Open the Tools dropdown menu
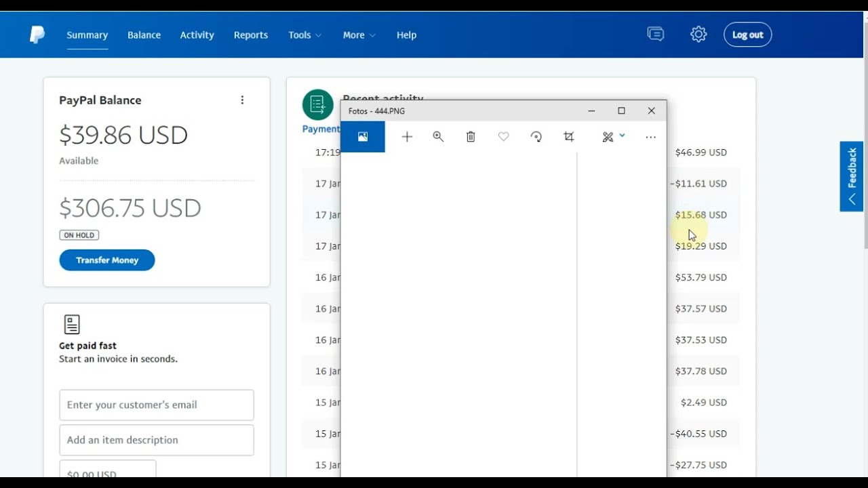 point(305,35)
